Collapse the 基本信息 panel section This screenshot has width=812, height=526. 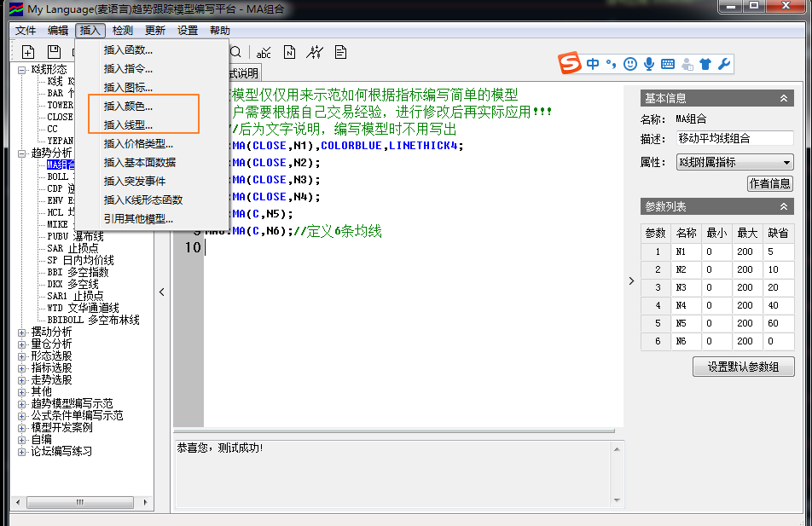784,99
